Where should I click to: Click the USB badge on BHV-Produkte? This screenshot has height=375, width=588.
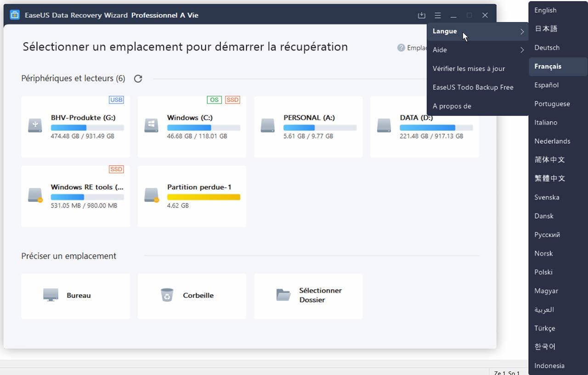pyautogui.click(x=116, y=100)
